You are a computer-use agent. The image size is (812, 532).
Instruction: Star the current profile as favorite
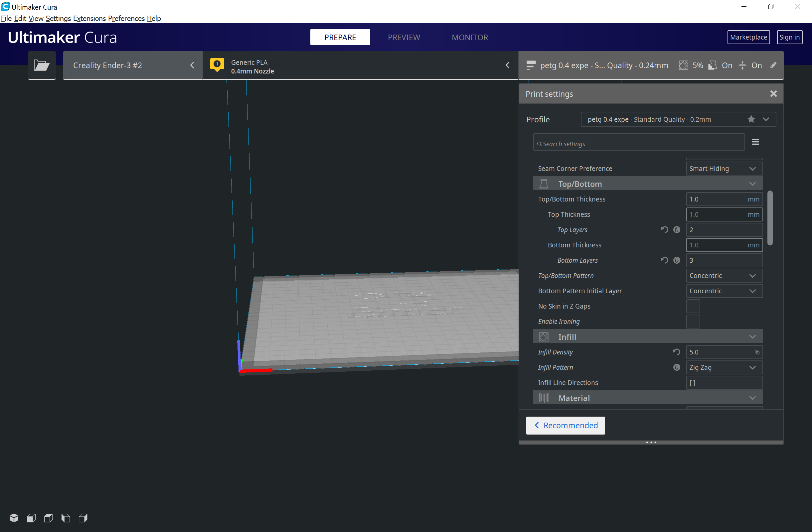[751, 119]
